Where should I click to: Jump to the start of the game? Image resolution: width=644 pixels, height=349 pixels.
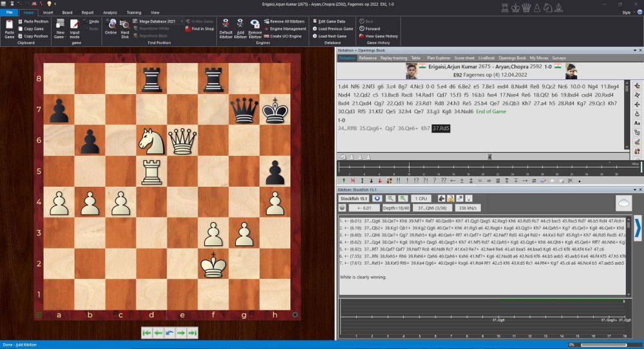[x=147, y=332]
